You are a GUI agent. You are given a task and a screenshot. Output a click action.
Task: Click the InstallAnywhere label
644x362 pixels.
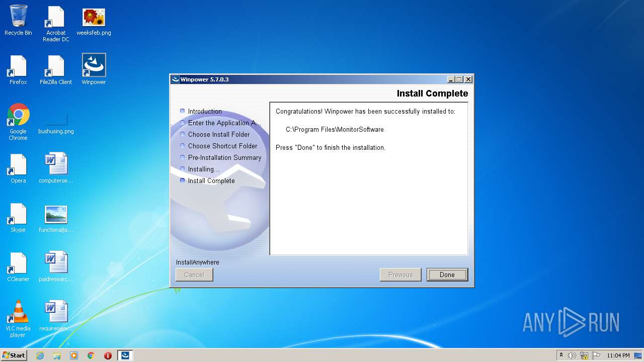(x=198, y=262)
